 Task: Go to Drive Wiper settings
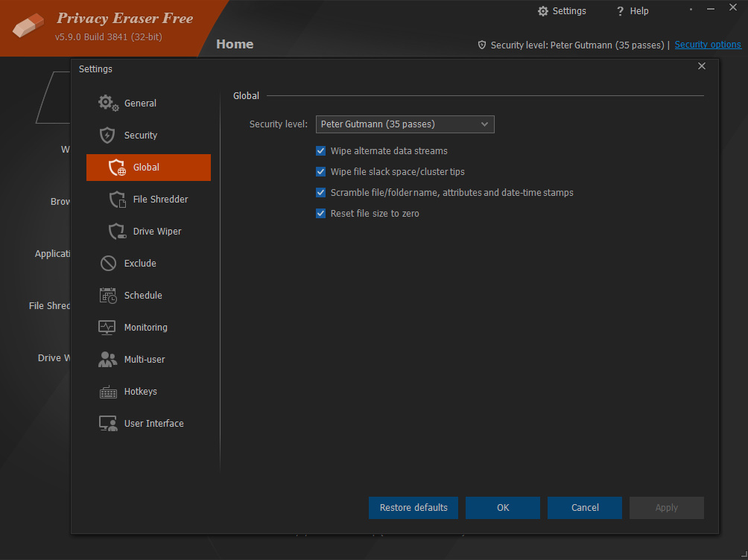(157, 232)
